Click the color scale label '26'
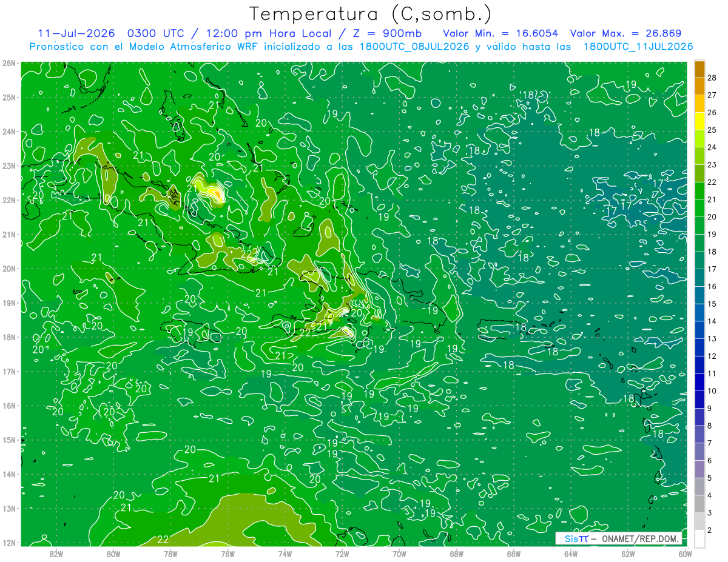Image resolution: width=728 pixels, height=562 pixels. point(712,112)
